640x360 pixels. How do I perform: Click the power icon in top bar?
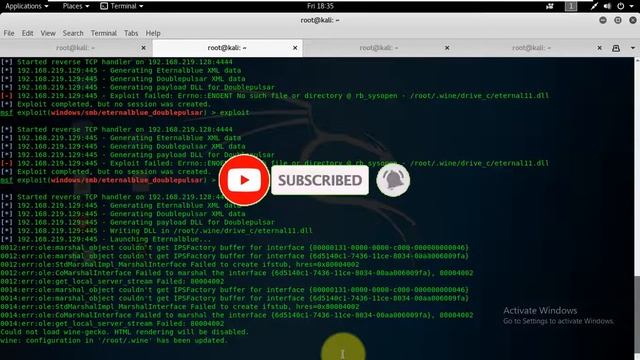tap(620, 6)
